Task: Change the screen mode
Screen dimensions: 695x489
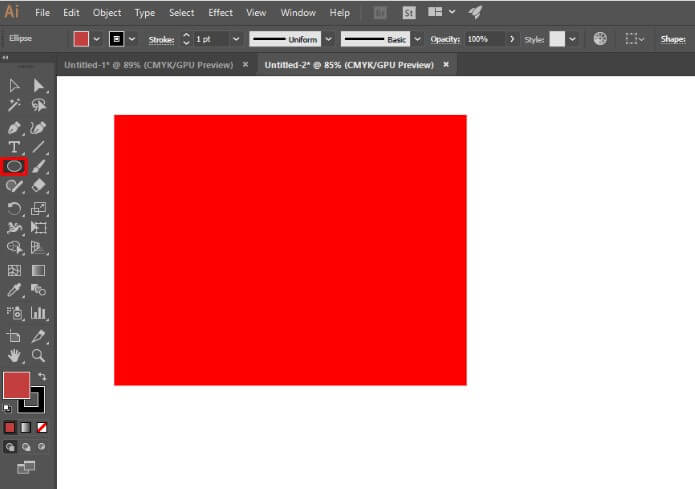Action: (x=26, y=467)
